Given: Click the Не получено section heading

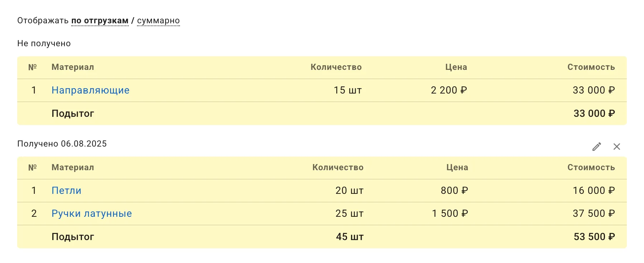Looking at the screenshot, I should click(x=44, y=43).
